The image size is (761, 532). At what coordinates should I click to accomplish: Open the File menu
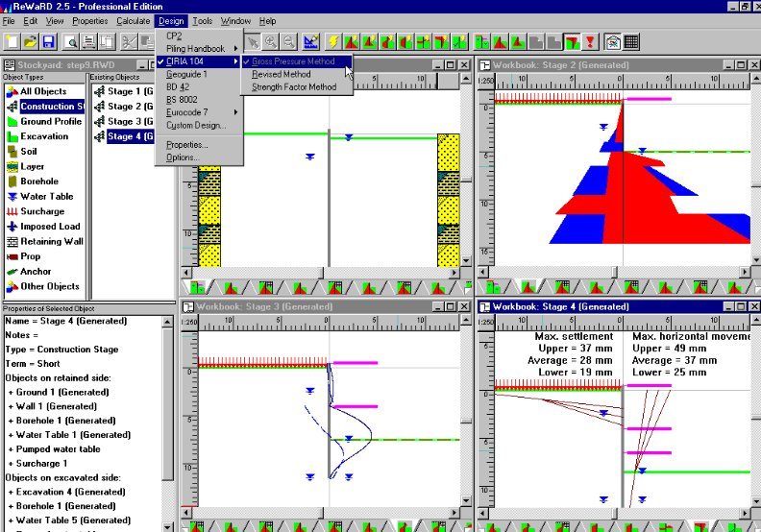[9, 21]
